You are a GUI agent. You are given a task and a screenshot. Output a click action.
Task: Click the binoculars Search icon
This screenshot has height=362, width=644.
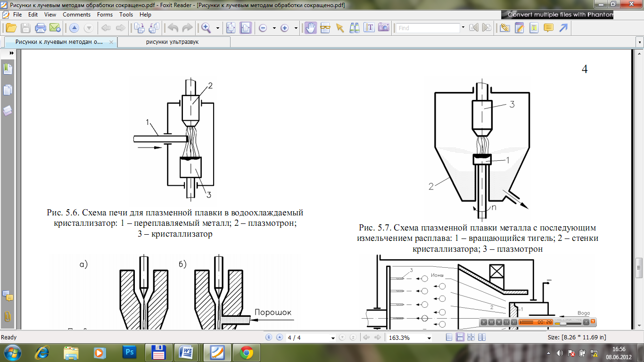(355, 28)
